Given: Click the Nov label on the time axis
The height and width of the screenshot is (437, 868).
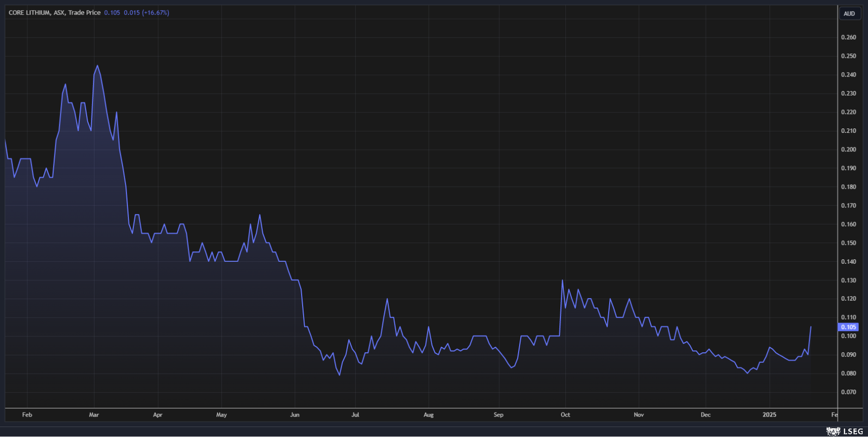Looking at the screenshot, I should pos(639,415).
